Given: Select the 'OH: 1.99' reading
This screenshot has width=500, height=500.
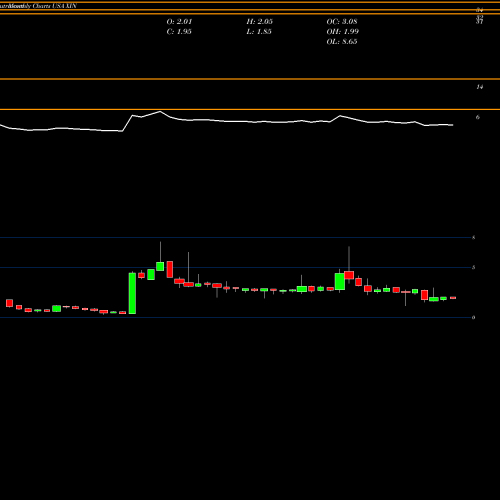Looking at the screenshot, I should point(343,32).
